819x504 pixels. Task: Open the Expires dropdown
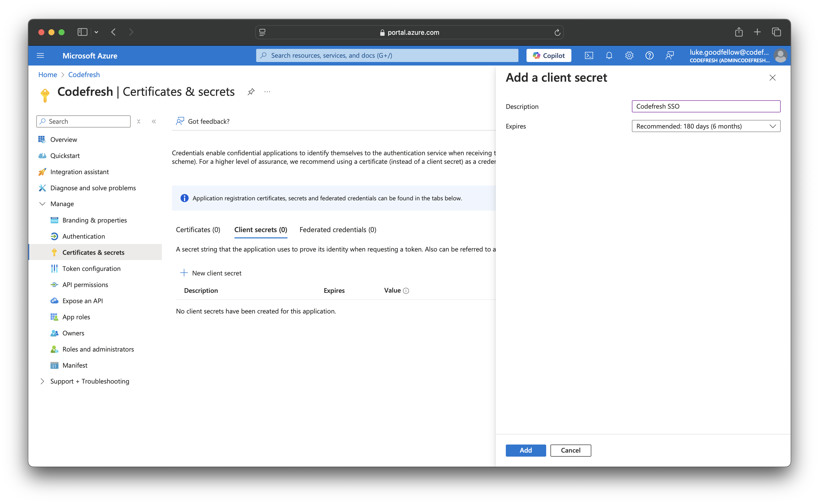coord(706,126)
